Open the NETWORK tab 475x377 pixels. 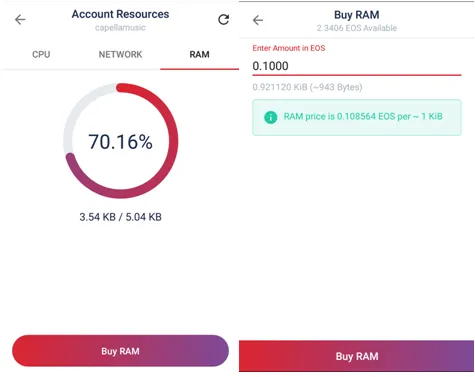[120, 54]
